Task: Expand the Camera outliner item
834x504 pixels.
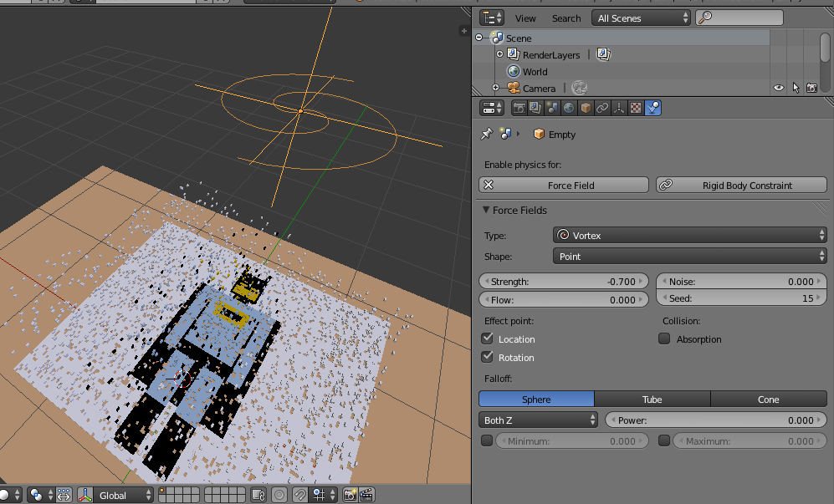Action: [x=495, y=88]
